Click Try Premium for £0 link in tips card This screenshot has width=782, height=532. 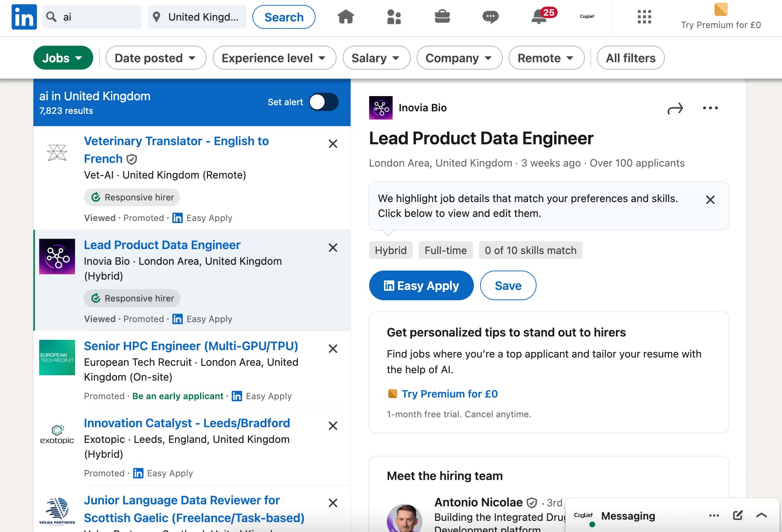tap(450, 394)
